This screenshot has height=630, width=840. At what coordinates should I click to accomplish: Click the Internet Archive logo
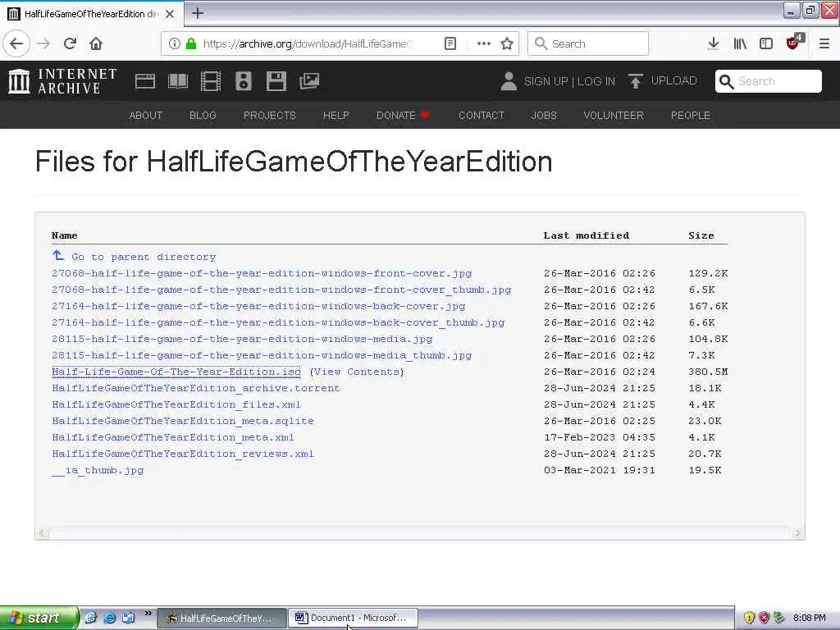(62, 81)
